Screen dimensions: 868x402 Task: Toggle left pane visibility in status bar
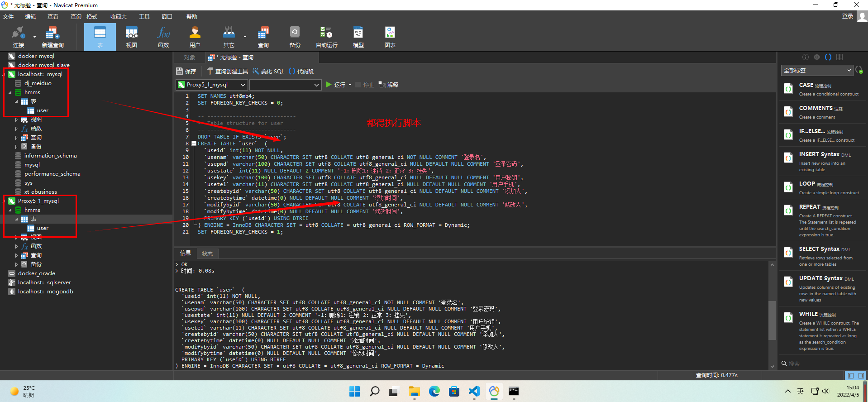click(x=851, y=375)
